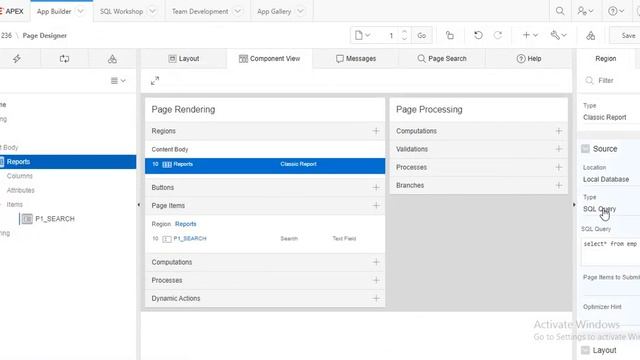Click the page selector document icon

click(x=362, y=36)
